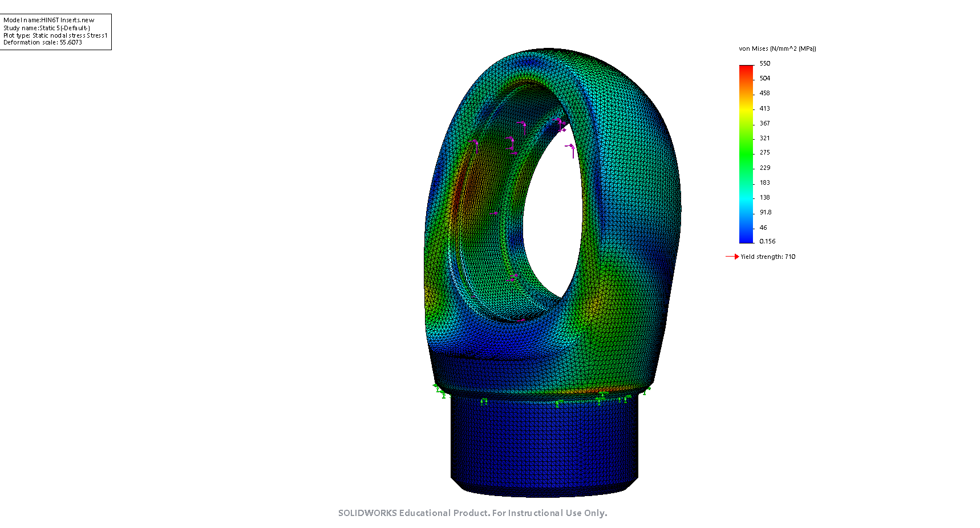Viewport: 980px width, 528px height.
Task: Click the legend value 458
Action: point(765,93)
